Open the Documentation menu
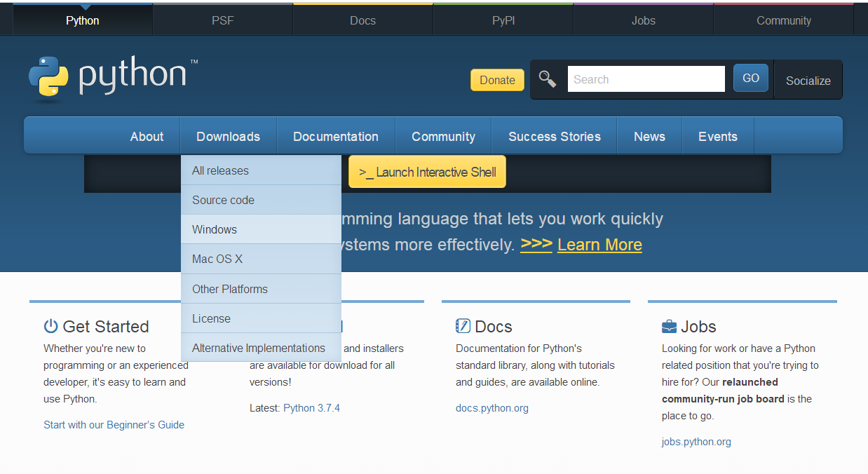 [x=336, y=137]
